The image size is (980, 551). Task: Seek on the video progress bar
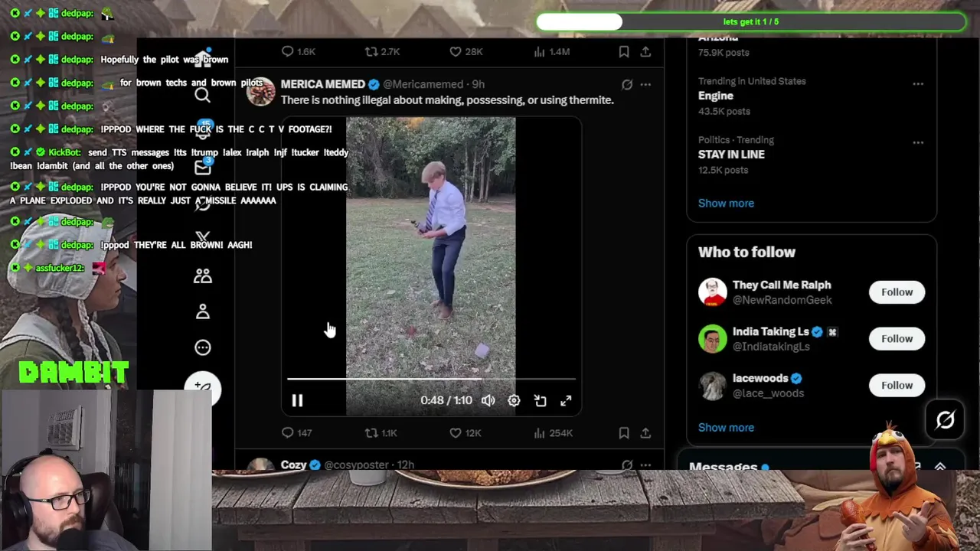[x=431, y=378]
